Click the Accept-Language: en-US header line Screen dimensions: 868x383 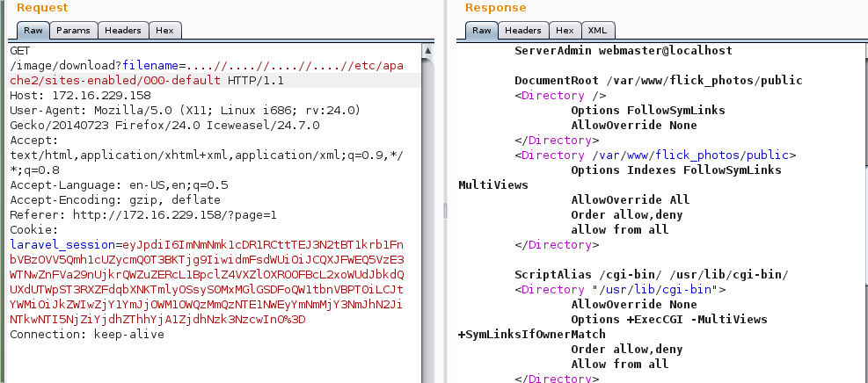[119, 185]
